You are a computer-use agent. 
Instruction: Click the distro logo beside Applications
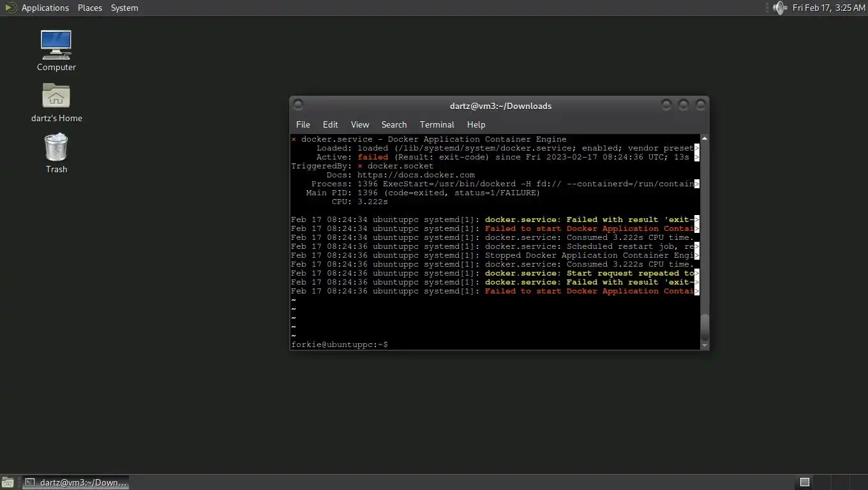[10, 8]
